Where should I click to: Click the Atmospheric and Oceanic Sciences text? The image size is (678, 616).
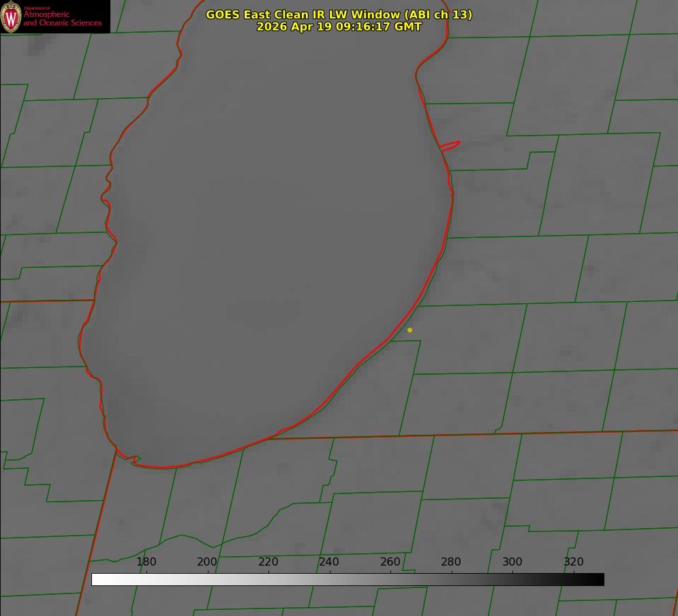62,18
